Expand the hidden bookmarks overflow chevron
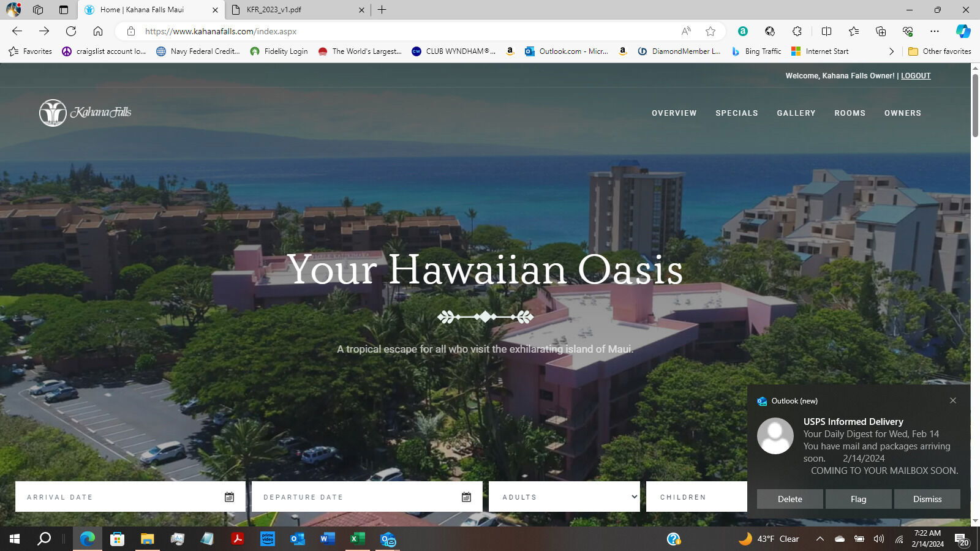 (891, 51)
